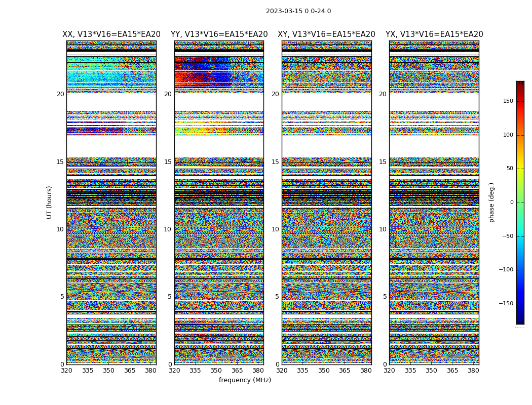Click the 5 hour tick of YX panel
The image size is (532, 405).
point(385,297)
